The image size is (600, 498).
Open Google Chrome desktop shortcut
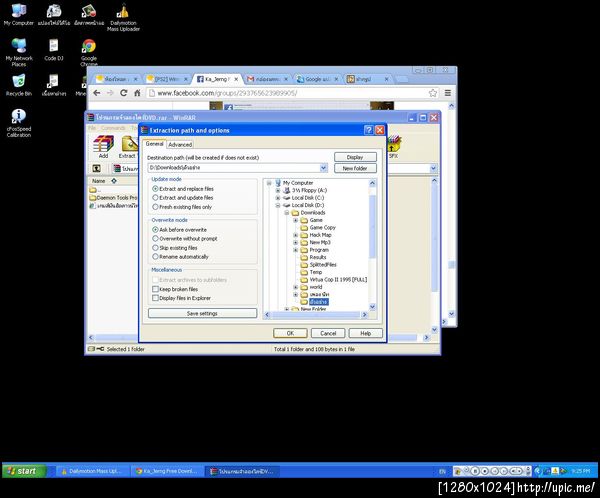tap(89, 52)
